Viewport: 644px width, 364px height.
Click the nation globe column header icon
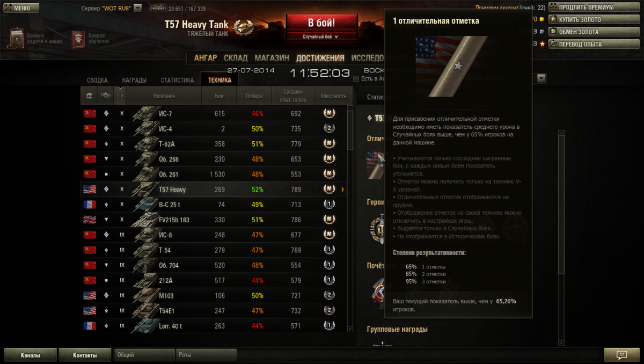tap(89, 96)
